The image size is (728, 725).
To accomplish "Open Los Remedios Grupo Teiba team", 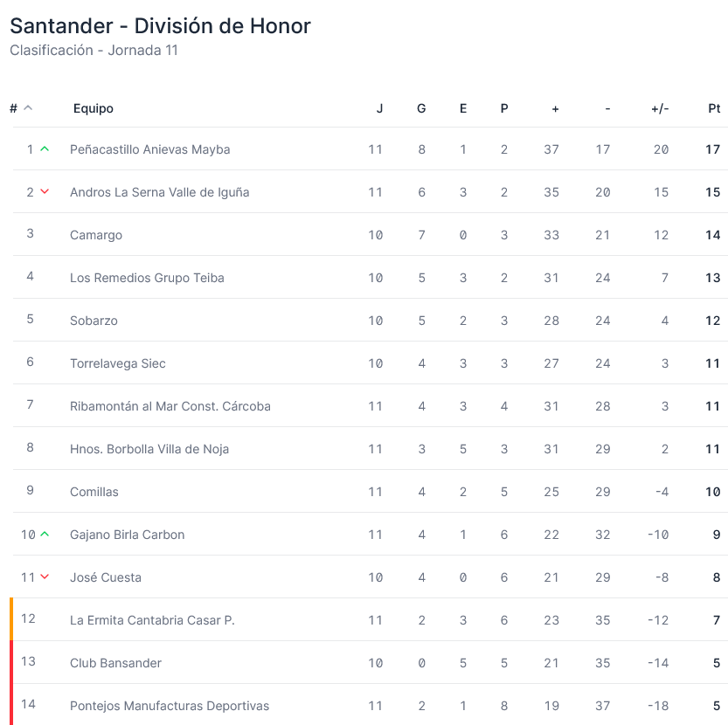I will click(147, 278).
